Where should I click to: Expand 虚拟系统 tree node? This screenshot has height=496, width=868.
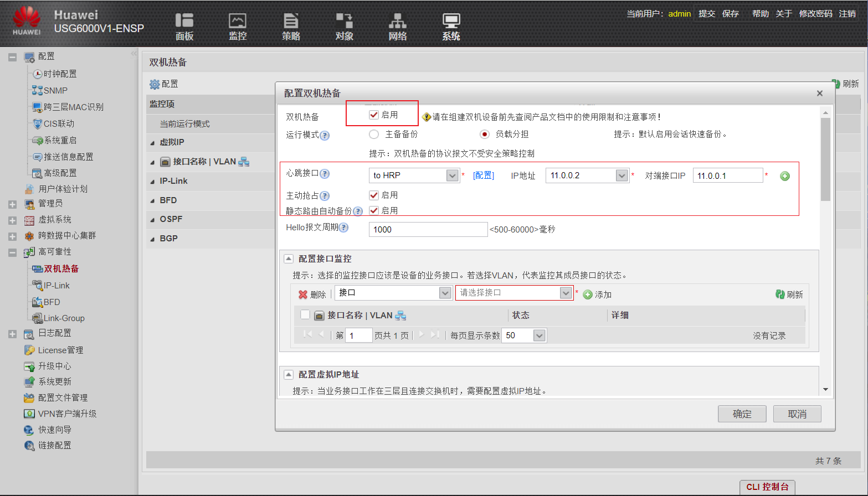pyautogui.click(x=12, y=220)
